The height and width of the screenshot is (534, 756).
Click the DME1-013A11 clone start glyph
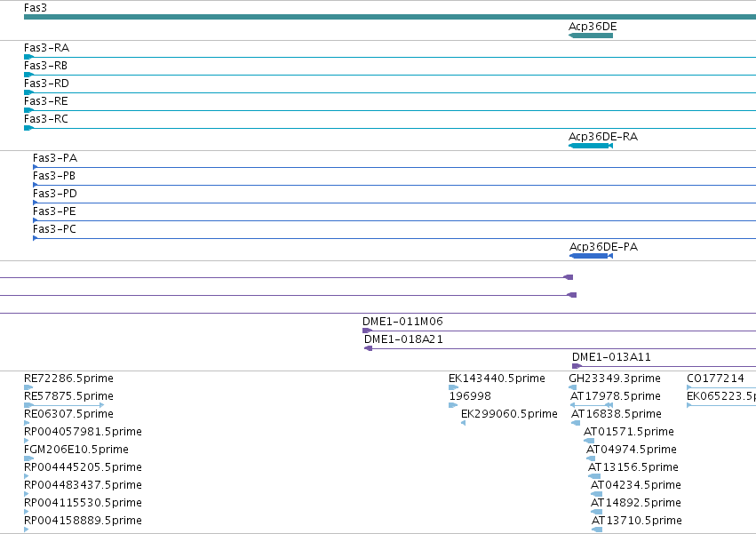pyautogui.click(x=577, y=366)
